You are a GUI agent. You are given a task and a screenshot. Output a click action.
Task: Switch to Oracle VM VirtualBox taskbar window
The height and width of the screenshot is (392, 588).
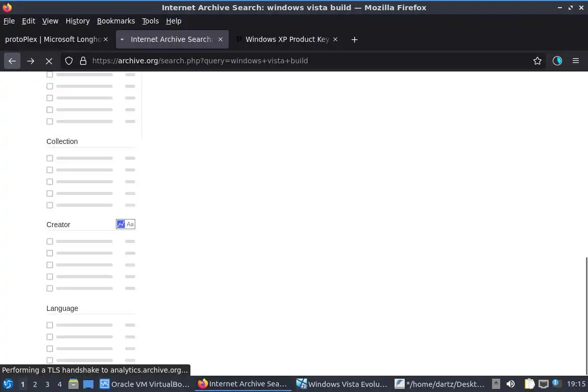[145, 384]
